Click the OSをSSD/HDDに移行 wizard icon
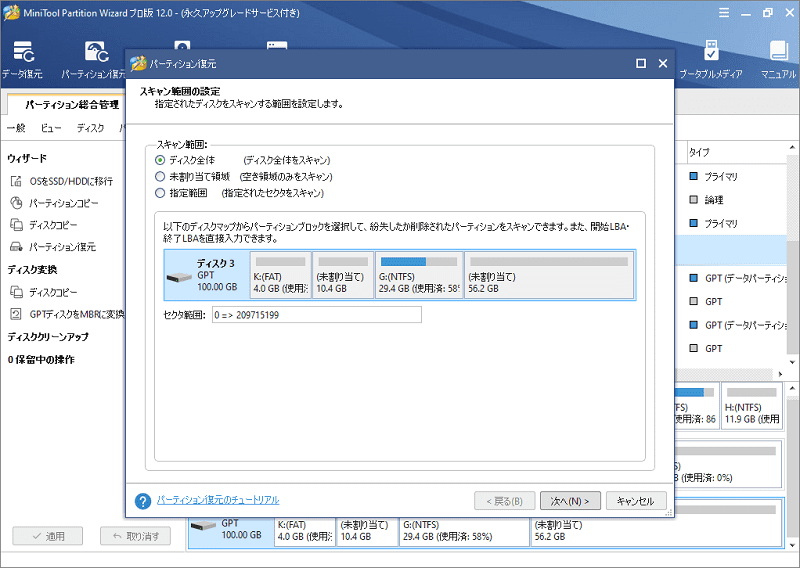Viewport: 800px width, 568px height. (x=16, y=181)
